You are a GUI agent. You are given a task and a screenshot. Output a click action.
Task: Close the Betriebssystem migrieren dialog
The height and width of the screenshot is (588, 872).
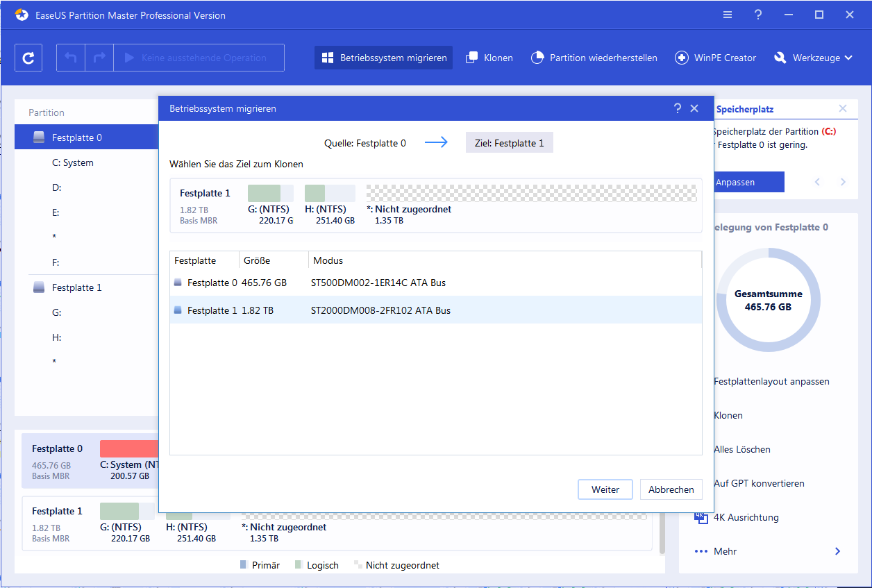[694, 108]
